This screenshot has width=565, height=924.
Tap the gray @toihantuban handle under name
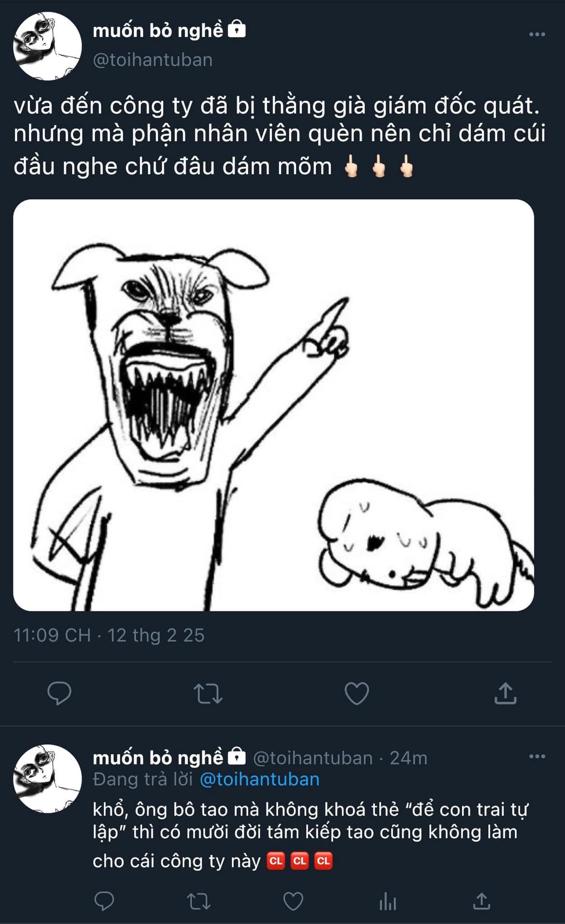[153, 60]
